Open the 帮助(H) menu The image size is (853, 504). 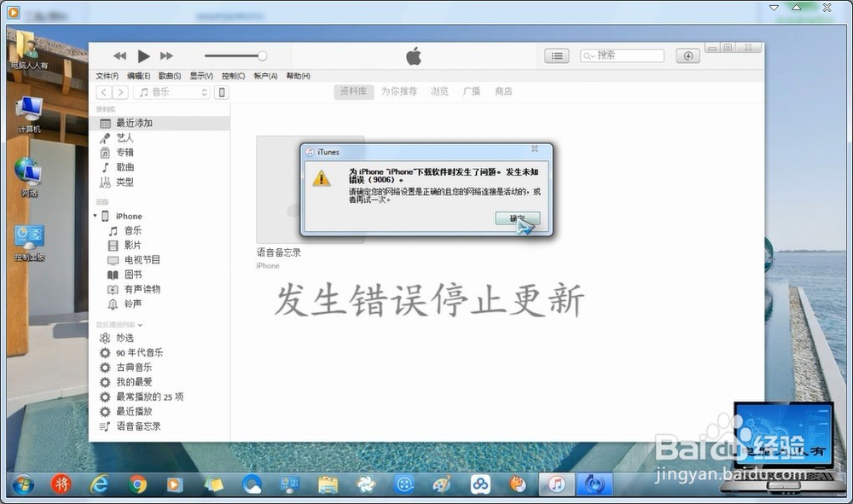(x=298, y=76)
